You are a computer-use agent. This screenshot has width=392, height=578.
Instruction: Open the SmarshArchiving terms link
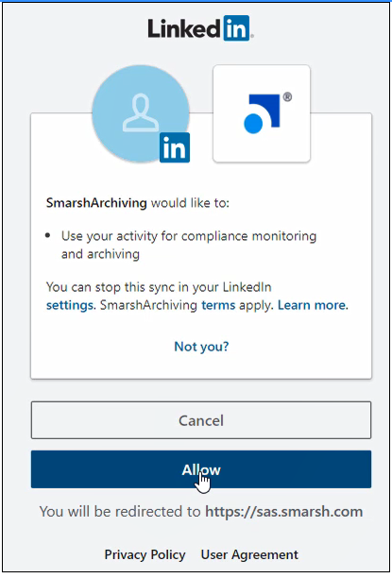click(x=218, y=305)
